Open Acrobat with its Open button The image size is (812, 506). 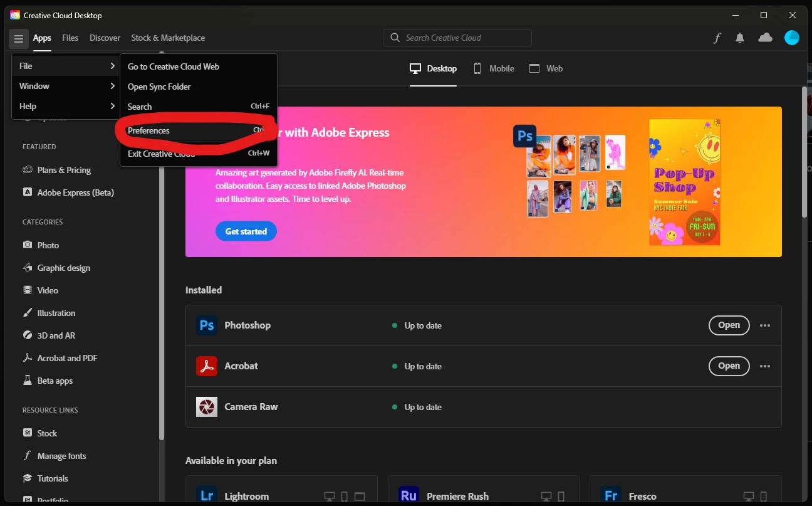point(729,366)
